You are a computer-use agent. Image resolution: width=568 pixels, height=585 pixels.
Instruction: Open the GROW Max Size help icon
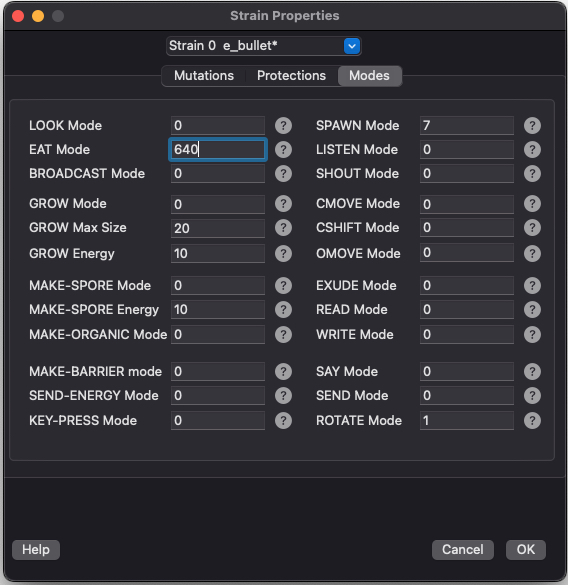click(283, 228)
